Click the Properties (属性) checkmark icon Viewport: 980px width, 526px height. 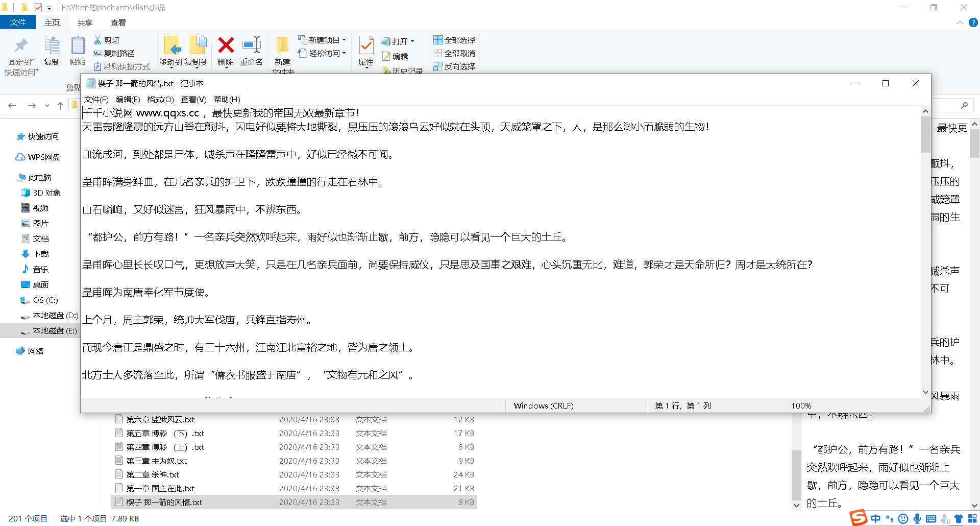(x=366, y=45)
